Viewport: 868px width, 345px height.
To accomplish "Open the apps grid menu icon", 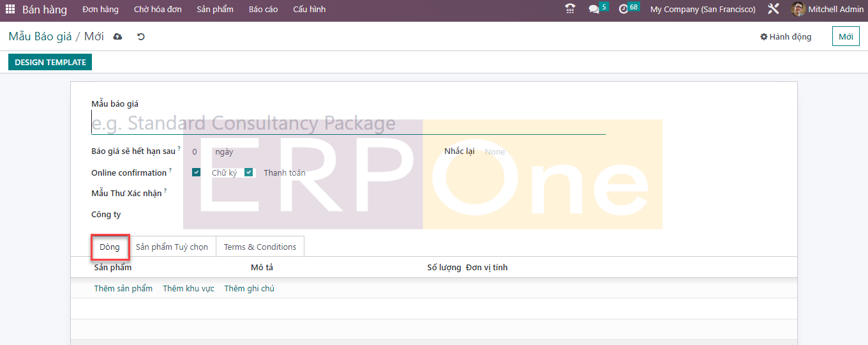I will pos(10,10).
